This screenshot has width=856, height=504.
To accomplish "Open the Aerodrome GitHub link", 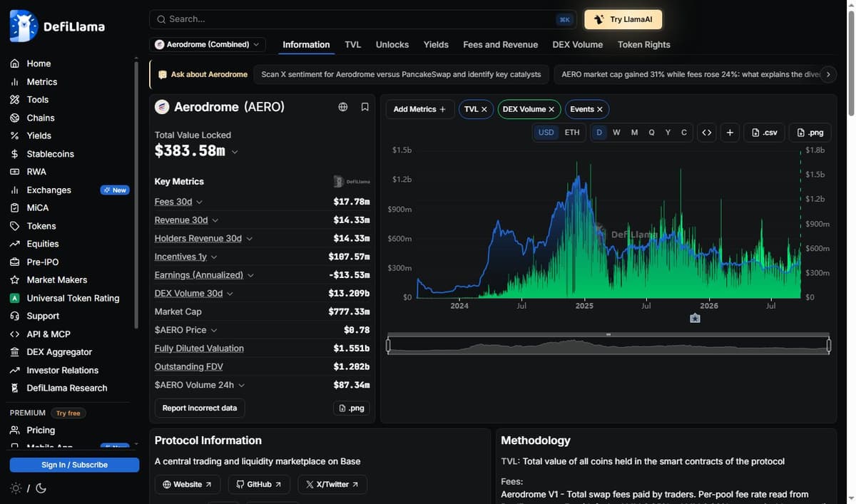I will [259, 484].
